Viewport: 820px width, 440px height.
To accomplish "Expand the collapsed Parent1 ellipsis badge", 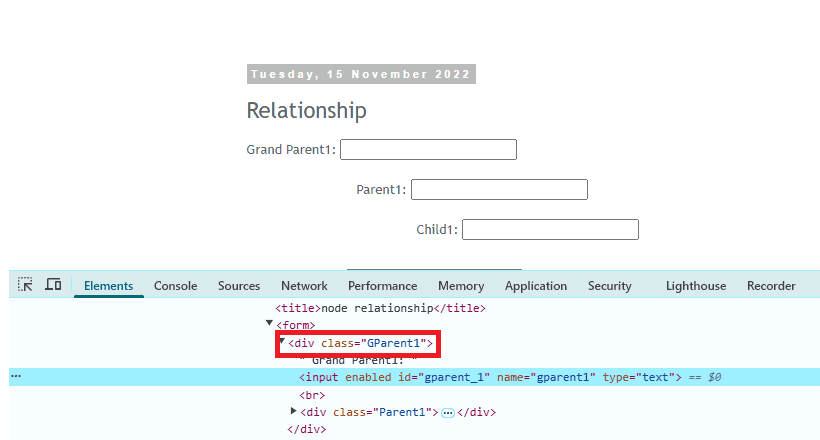I will pyautogui.click(x=448, y=412).
